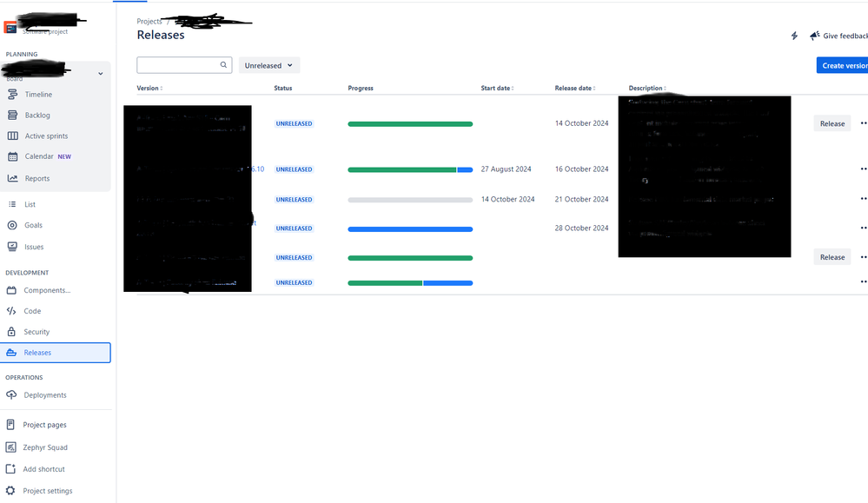This screenshot has width=868, height=503.
Task: Click the List icon
Action: pyautogui.click(x=12, y=204)
